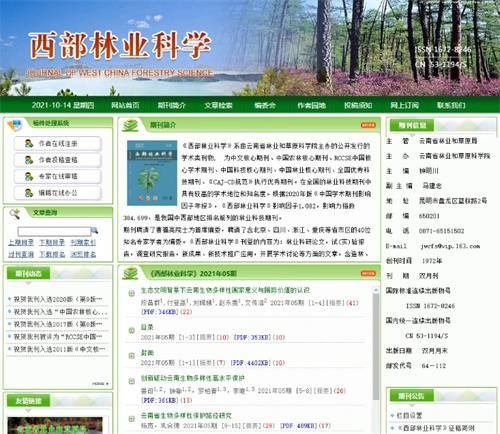Open the 网站首页 navigation item
This screenshot has height=434, width=500.
tap(125, 105)
